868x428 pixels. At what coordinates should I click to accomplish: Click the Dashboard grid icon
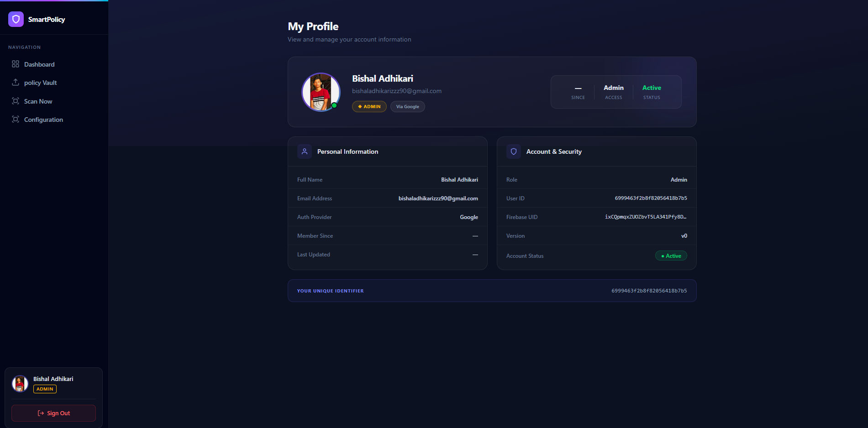click(16, 64)
